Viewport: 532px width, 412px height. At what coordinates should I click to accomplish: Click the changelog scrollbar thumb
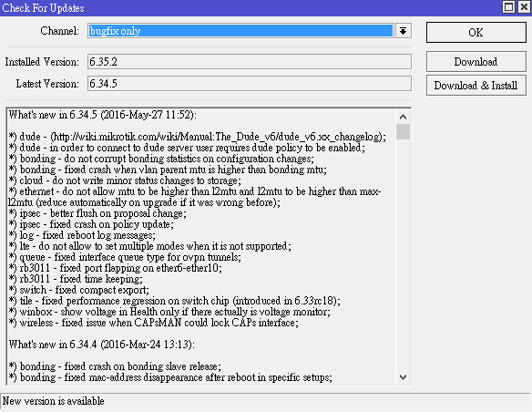[x=403, y=131]
